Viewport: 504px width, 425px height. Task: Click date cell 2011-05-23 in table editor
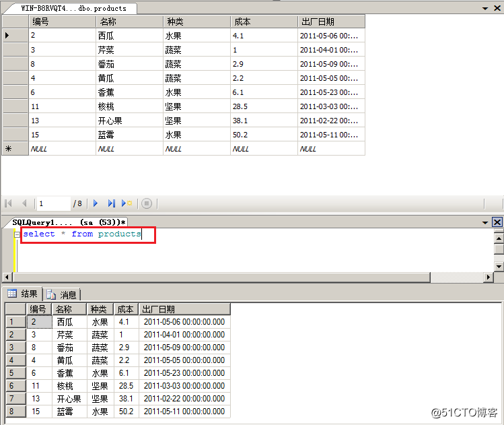tap(331, 92)
